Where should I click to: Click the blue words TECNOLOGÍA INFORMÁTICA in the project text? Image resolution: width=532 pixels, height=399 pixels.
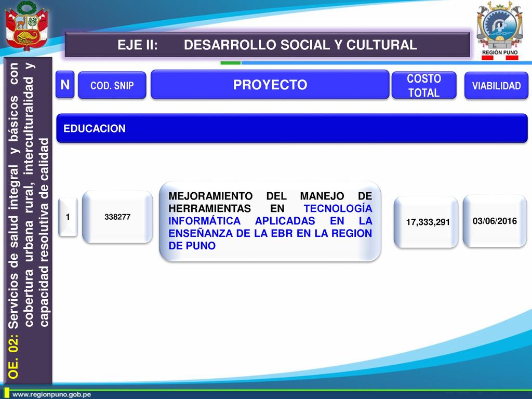[x=270, y=215]
